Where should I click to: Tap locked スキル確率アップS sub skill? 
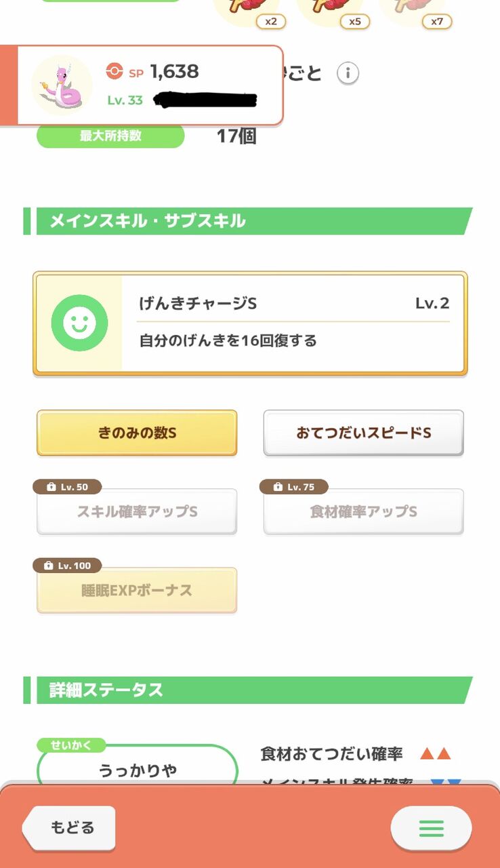(x=137, y=512)
